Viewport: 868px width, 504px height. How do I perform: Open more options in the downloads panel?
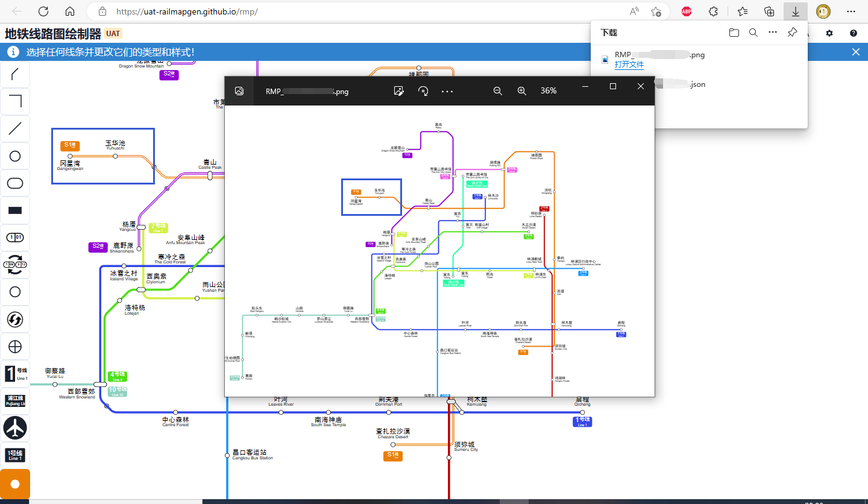(773, 33)
